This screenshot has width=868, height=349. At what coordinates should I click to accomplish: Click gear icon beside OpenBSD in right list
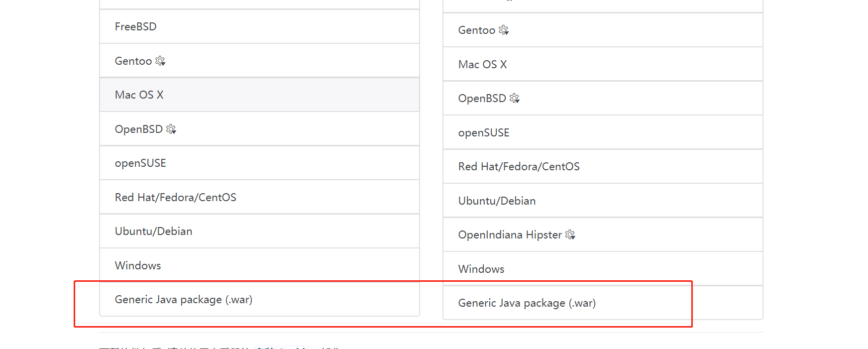pyautogui.click(x=515, y=98)
